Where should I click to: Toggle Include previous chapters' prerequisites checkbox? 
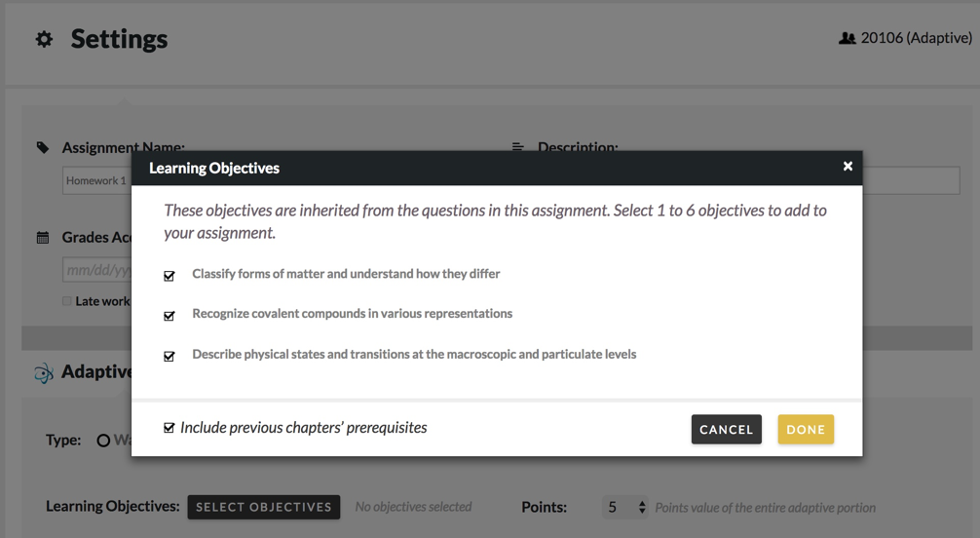[170, 428]
